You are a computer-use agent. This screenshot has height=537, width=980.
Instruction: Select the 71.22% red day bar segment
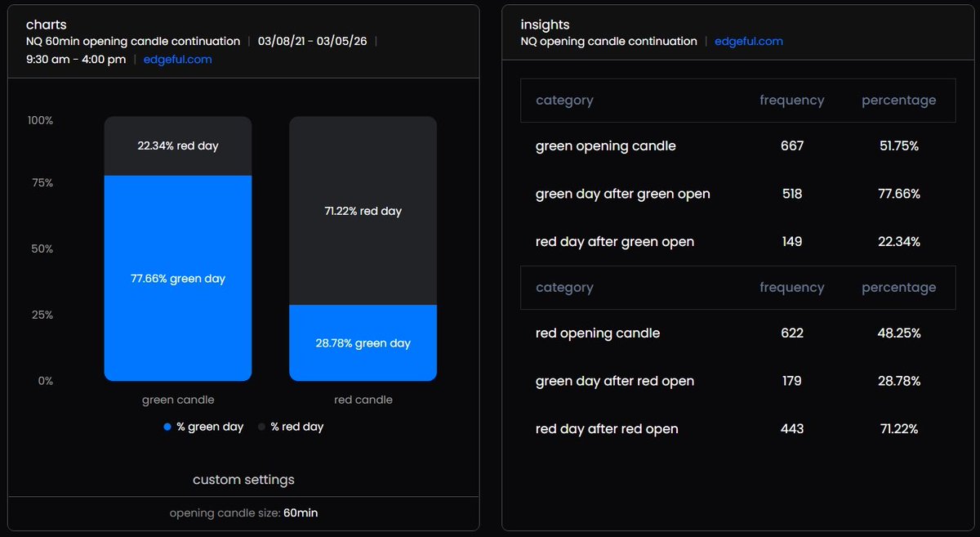[363, 211]
